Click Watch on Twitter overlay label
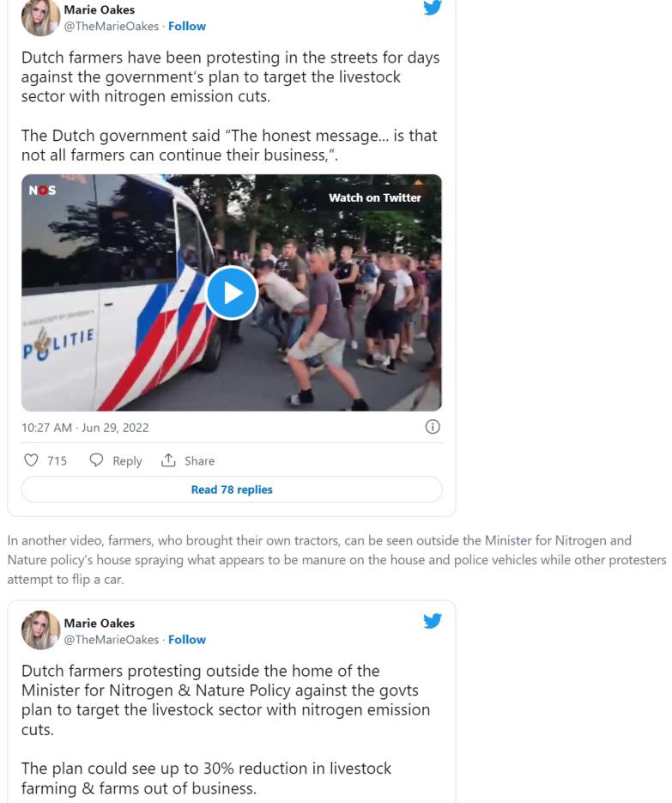The height and width of the screenshot is (803, 672). [375, 198]
